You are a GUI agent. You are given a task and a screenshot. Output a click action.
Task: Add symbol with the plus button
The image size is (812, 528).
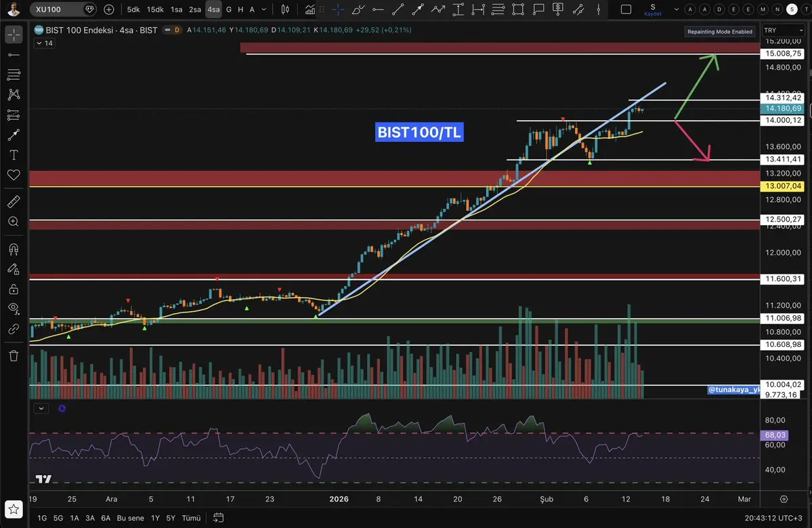[109, 9]
